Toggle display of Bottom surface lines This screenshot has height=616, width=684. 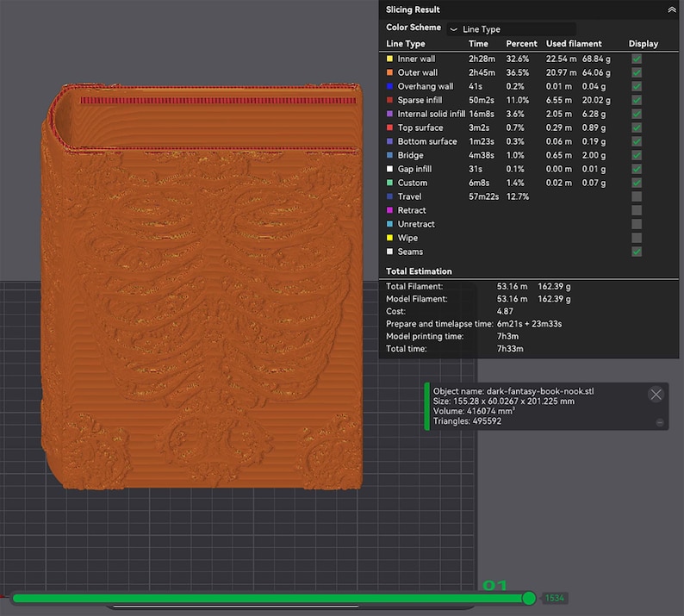tap(637, 141)
